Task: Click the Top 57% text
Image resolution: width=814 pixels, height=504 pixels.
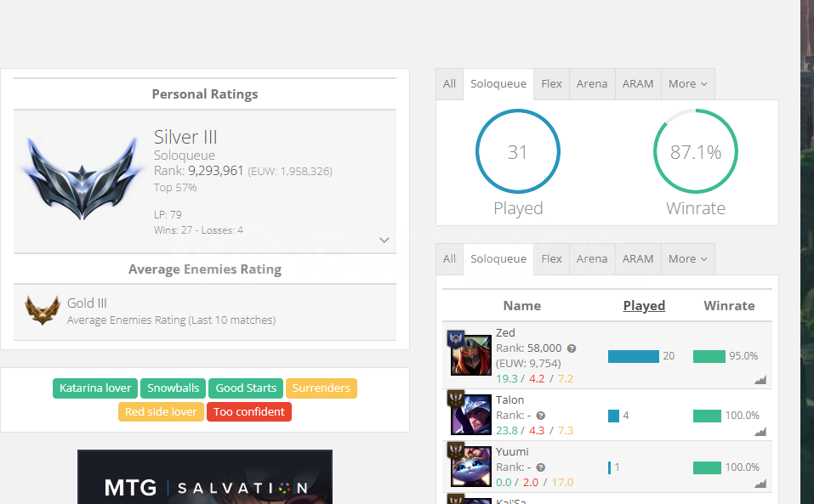Action: [x=175, y=188]
